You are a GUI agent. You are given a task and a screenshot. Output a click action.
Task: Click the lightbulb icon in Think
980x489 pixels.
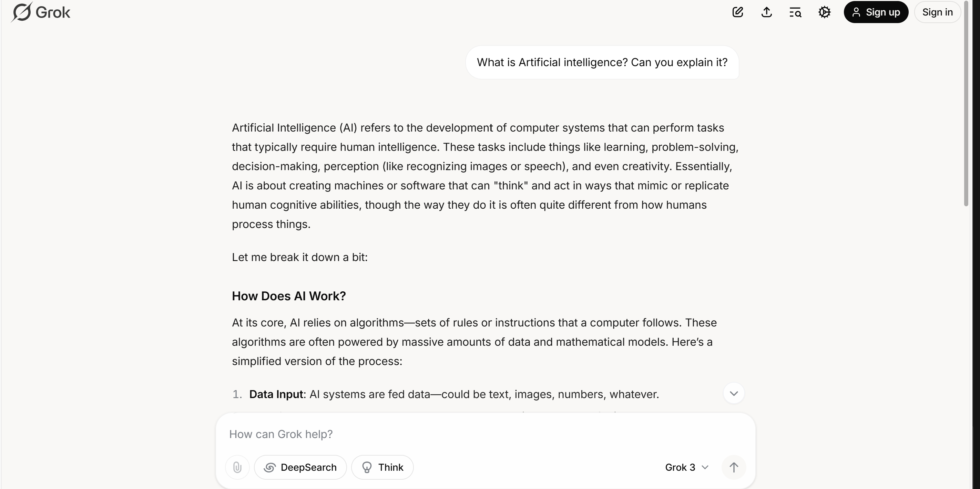tap(367, 467)
